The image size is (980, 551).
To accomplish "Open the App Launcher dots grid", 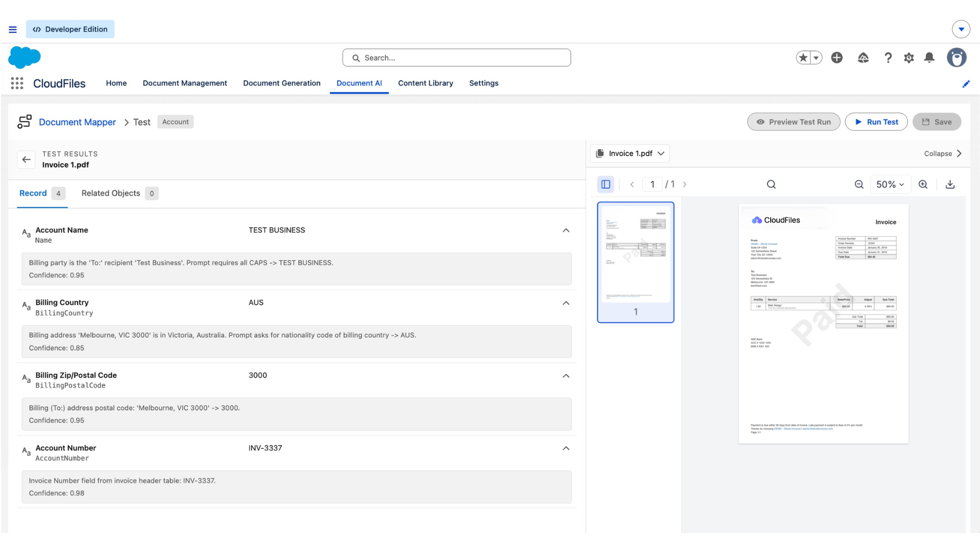I will pos(17,83).
